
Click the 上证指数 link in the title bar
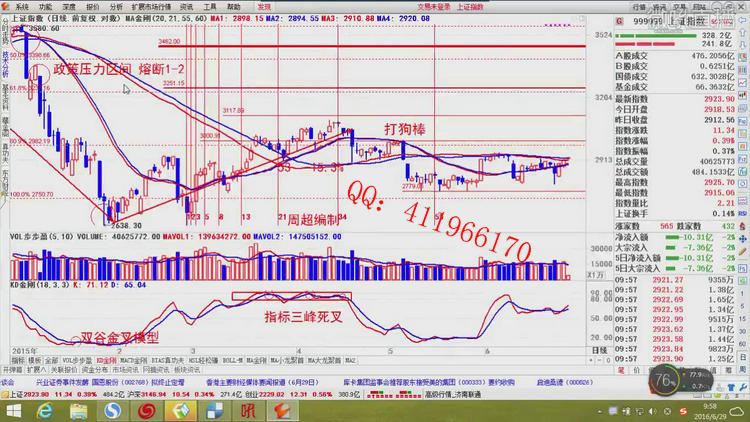coord(469,5)
